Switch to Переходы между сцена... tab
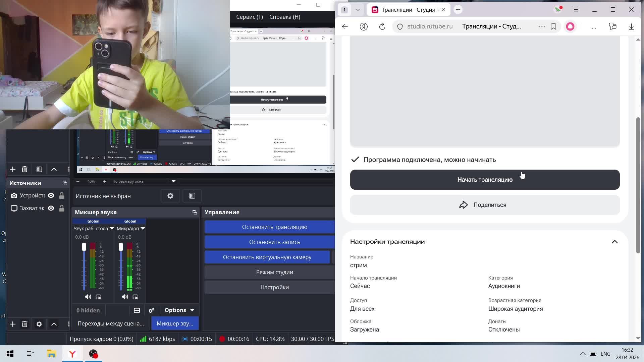The image size is (644, 362). [x=111, y=323]
